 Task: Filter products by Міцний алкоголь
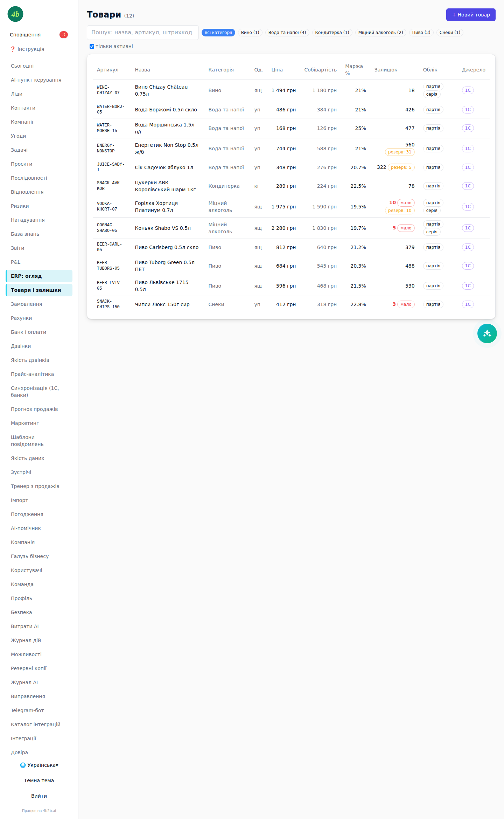click(380, 33)
